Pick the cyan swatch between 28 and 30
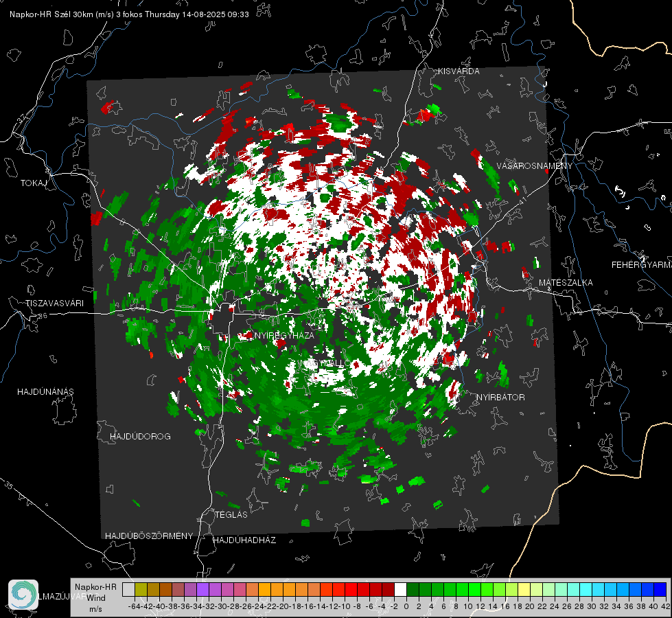This screenshot has height=618, width=672. point(586,589)
